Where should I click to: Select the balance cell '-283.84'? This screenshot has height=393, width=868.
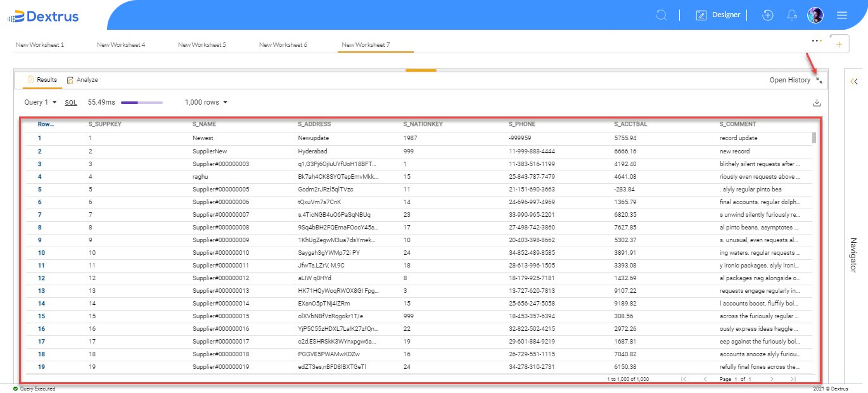click(x=625, y=189)
